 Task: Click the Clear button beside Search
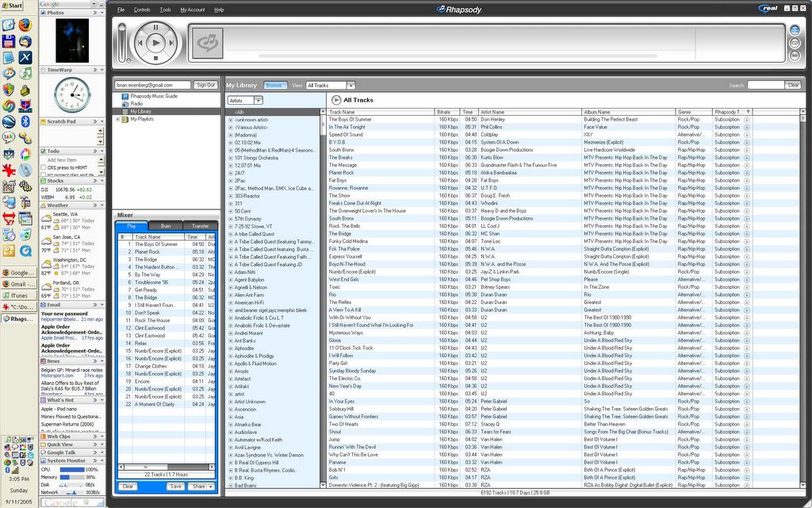pos(793,85)
